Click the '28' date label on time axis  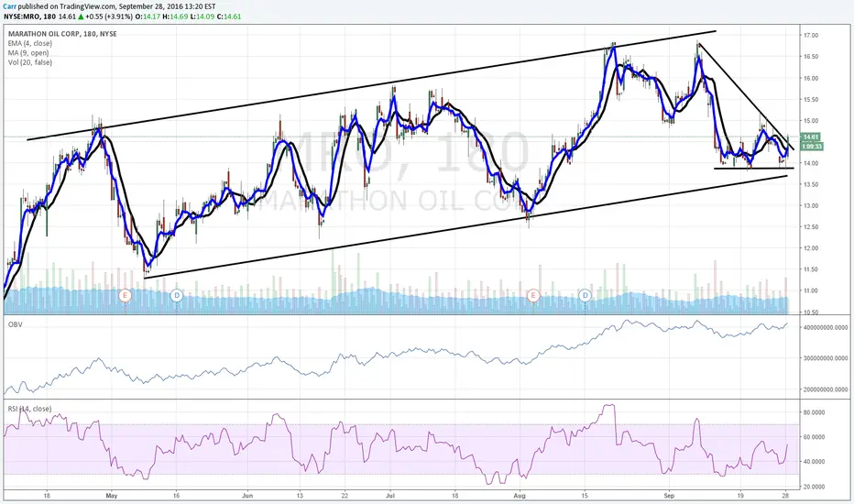(786, 496)
